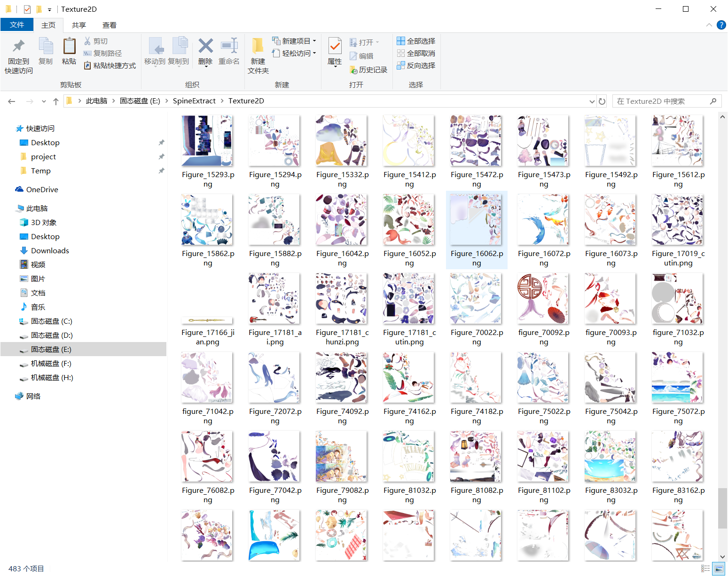Viewport: 728px width, 576px height.
Task: Select 机械磁盘 (H:) in the sidebar
Action: (x=52, y=378)
